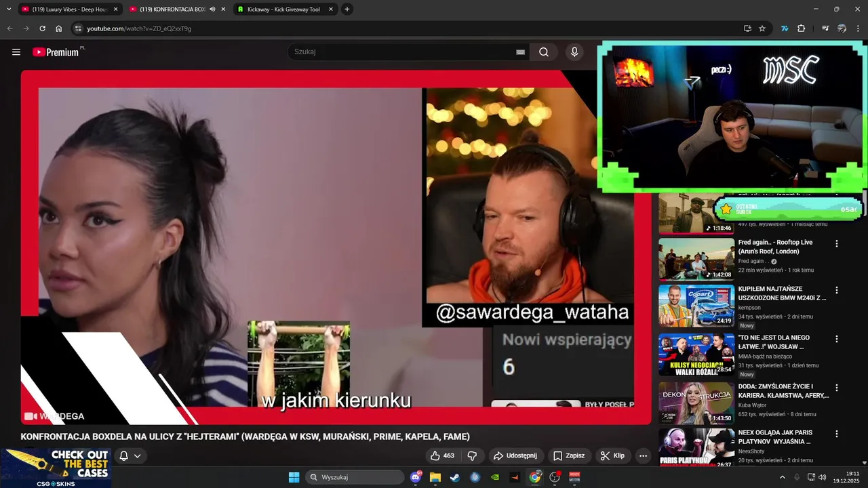Image resolution: width=868 pixels, height=488 pixels.
Task: Click the search magnifier button
Action: [x=544, y=52]
